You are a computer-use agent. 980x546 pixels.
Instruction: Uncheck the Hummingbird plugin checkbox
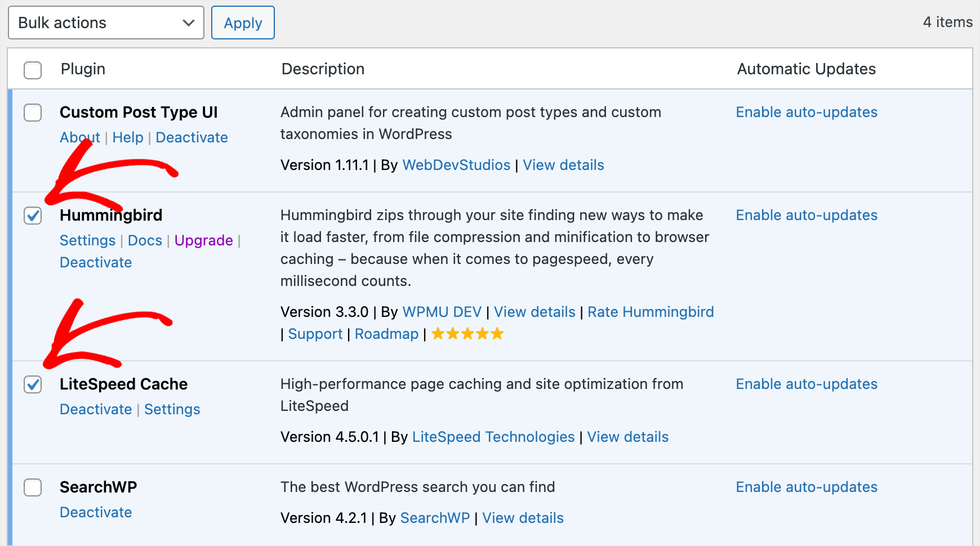click(x=33, y=215)
